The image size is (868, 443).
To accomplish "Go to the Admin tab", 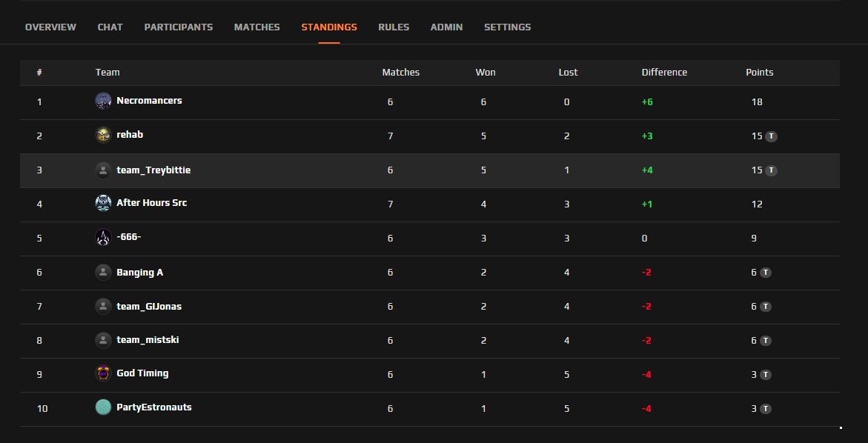I will point(446,27).
